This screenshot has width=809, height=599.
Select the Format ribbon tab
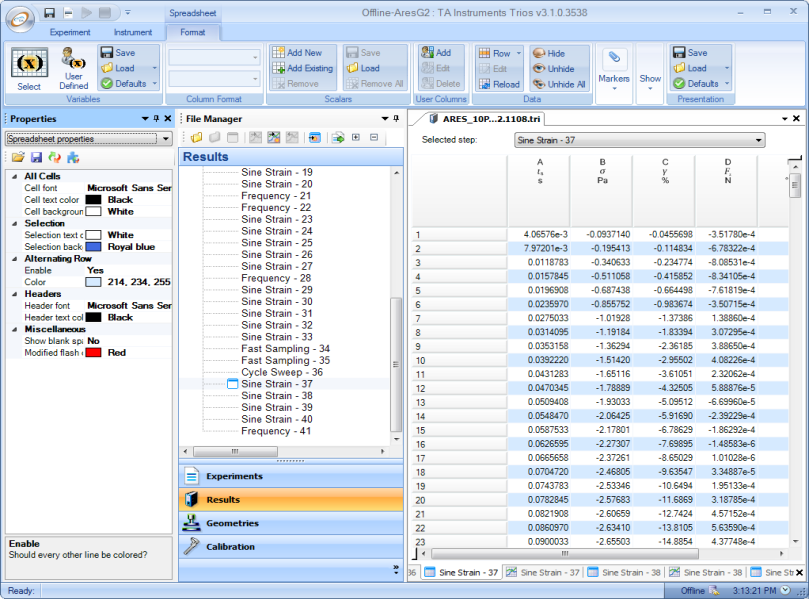click(x=192, y=32)
